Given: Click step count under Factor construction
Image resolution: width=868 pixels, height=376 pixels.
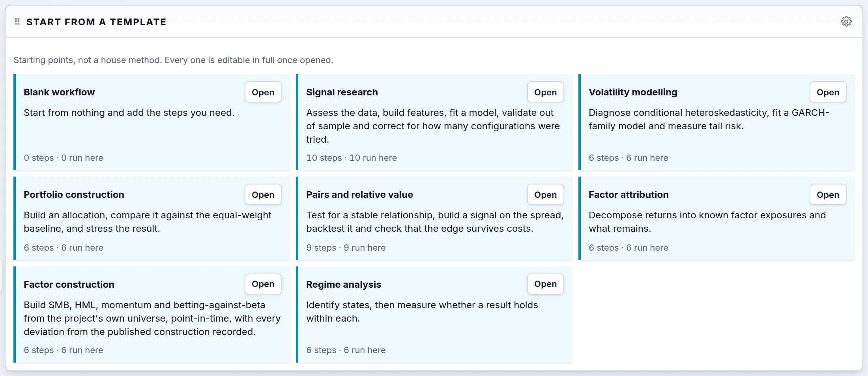Looking at the screenshot, I should 64,350.
